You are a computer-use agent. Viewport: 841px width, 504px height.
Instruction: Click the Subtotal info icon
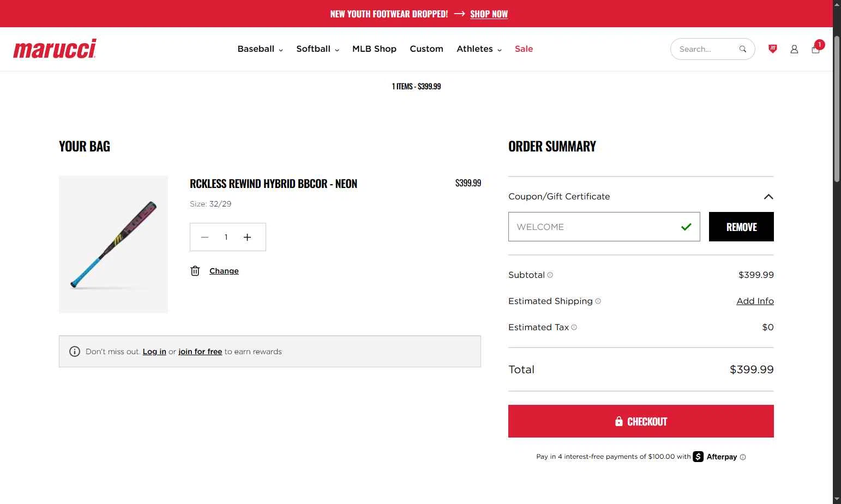pyautogui.click(x=550, y=275)
